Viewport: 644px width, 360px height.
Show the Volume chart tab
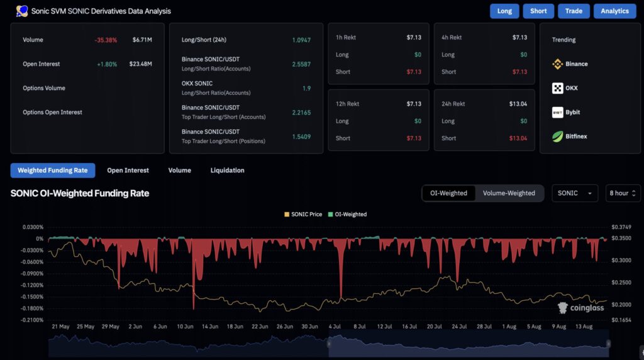(179, 170)
